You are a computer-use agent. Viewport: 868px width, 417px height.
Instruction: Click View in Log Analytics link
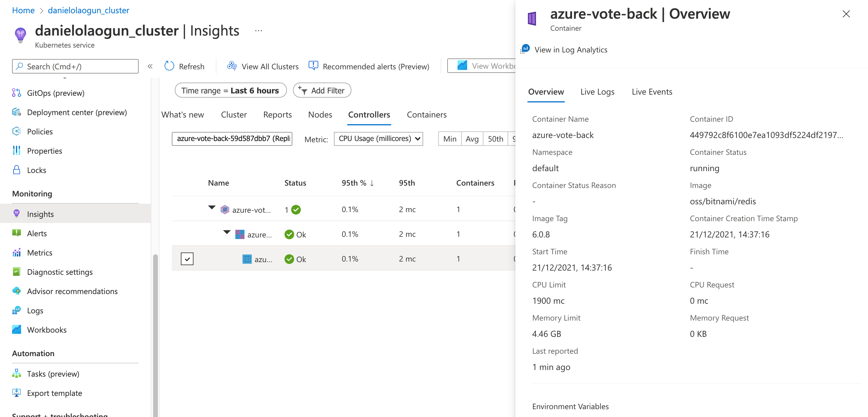pyautogui.click(x=571, y=49)
